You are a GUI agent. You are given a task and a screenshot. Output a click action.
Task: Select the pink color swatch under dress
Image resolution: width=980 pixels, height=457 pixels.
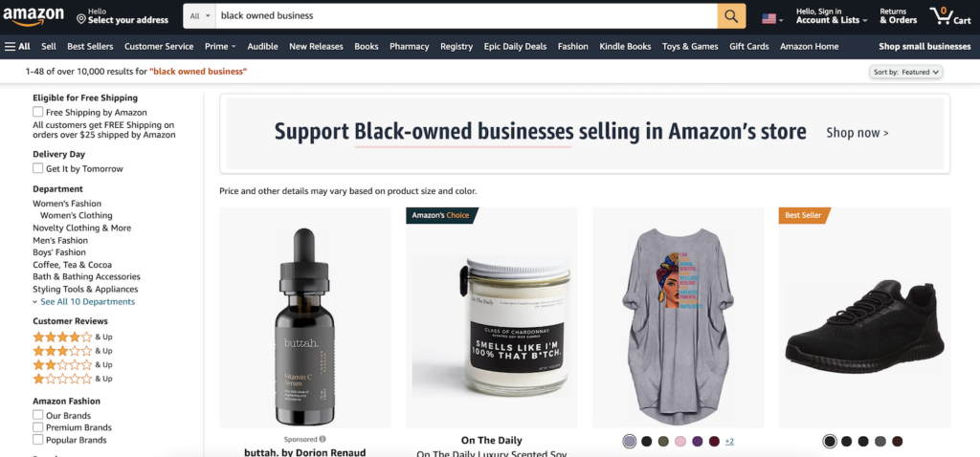tap(680, 442)
